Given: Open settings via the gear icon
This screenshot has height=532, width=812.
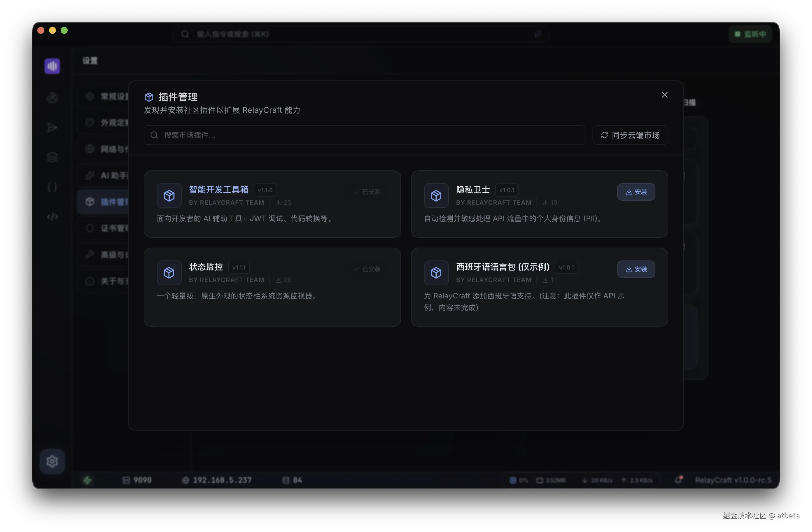Looking at the screenshot, I should coord(52,461).
